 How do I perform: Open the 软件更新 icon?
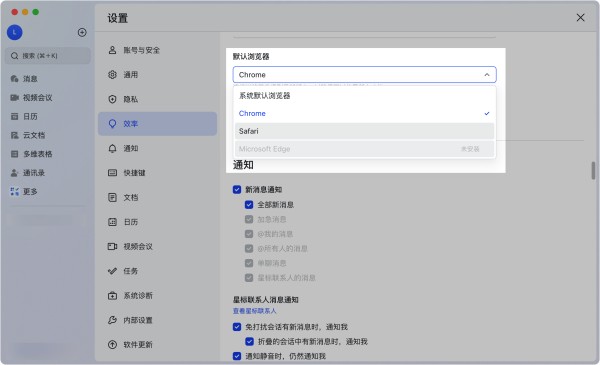[112, 345]
